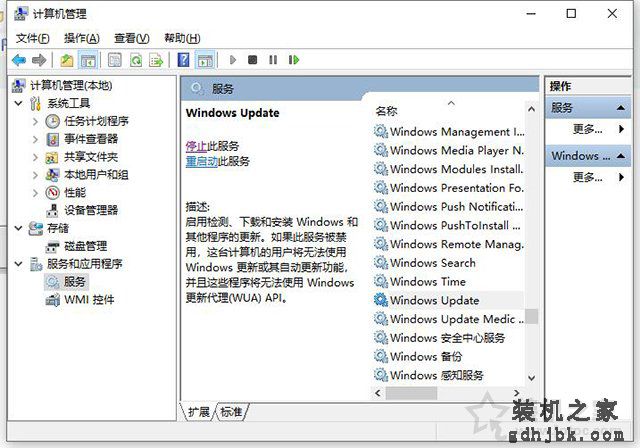
Task: Click the horizontal scrollbar right arrow
Action: [x=517, y=393]
